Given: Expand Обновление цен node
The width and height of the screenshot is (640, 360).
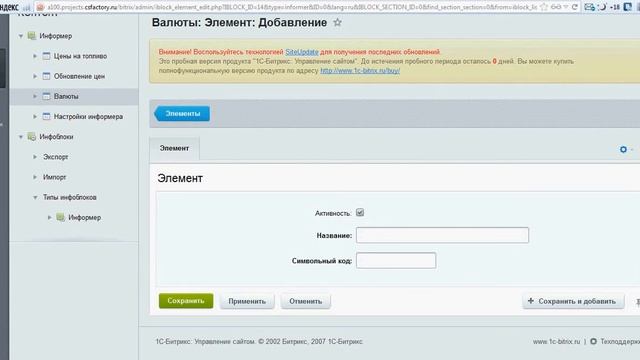Looking at the screenshot, I should pos(35,76).
